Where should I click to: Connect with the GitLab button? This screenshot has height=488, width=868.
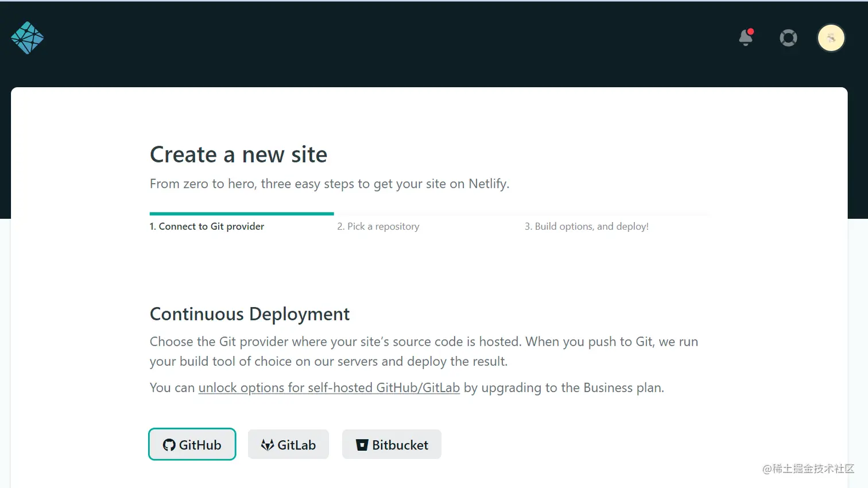288,444
